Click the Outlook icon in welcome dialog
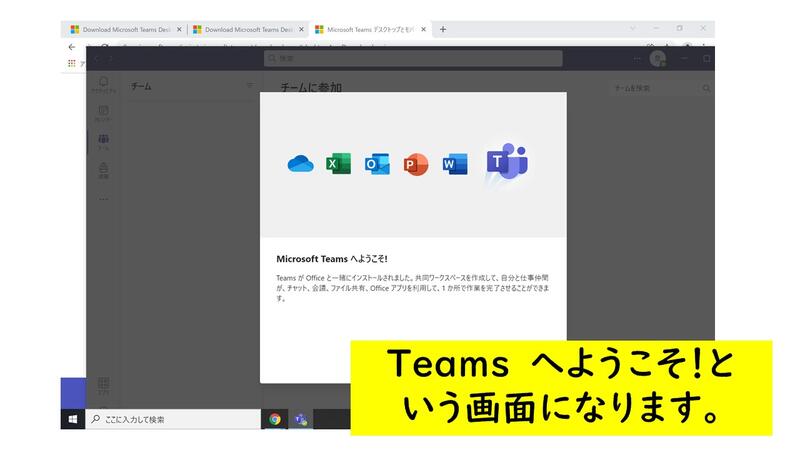Screen dimensions: 800x450 (x=377, y=164)
